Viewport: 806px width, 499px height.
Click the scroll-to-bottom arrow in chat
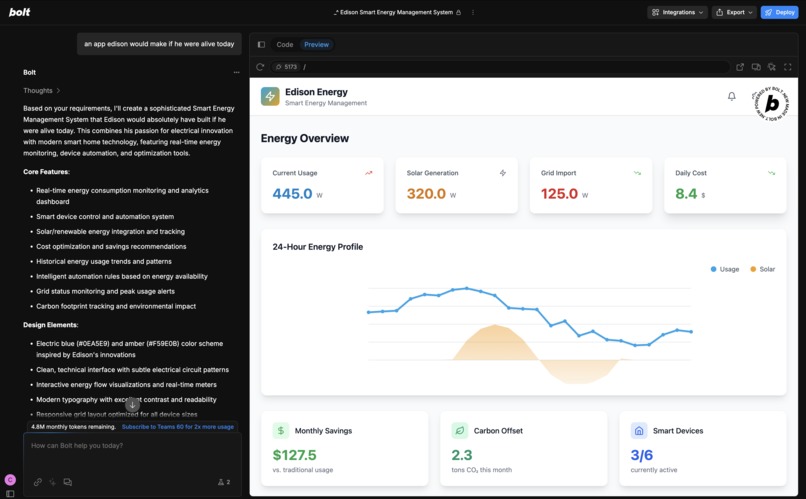[132, 404]
